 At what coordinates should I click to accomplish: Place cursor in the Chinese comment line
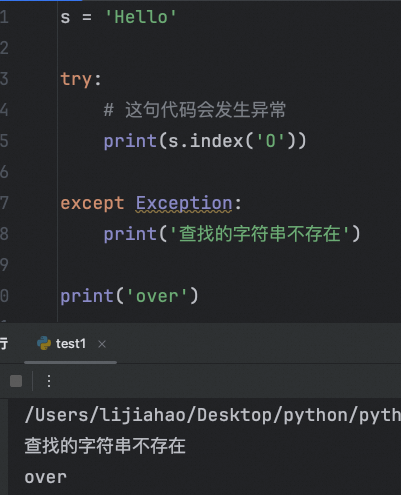pyautogui.click(x=195, y=110)
